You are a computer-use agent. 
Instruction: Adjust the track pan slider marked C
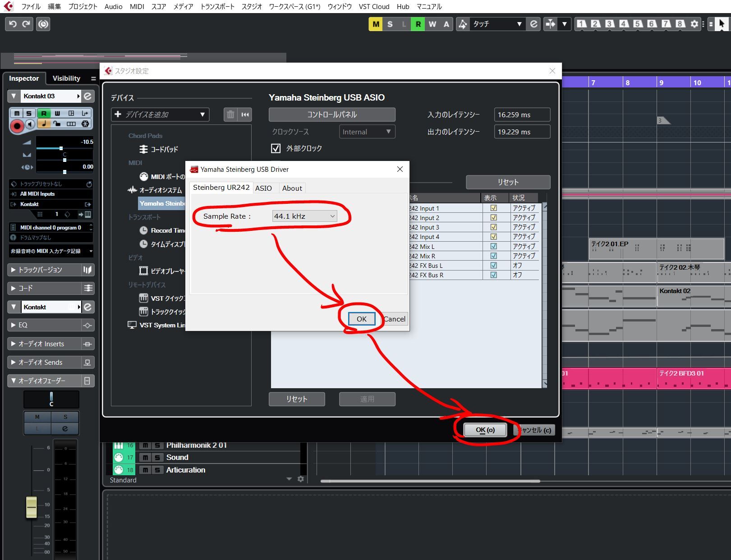[64, 159]
